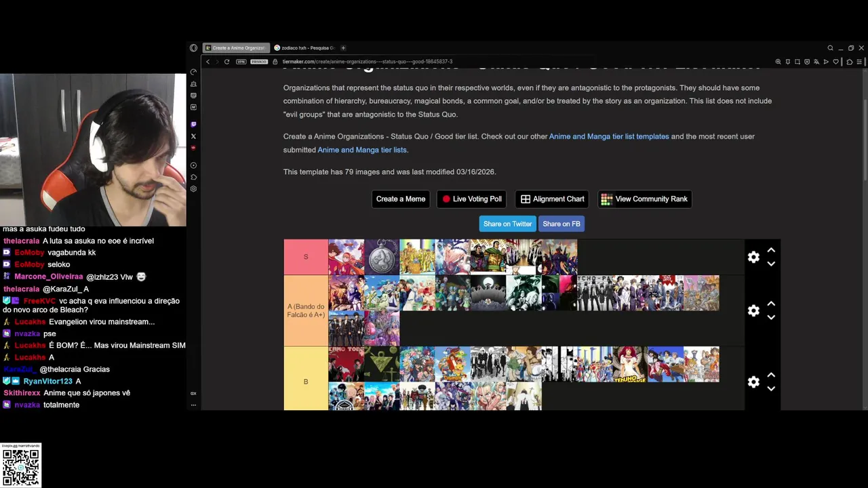Move A tier row down
This screenshot has height=488, width=868.
(x=771, y=317)
